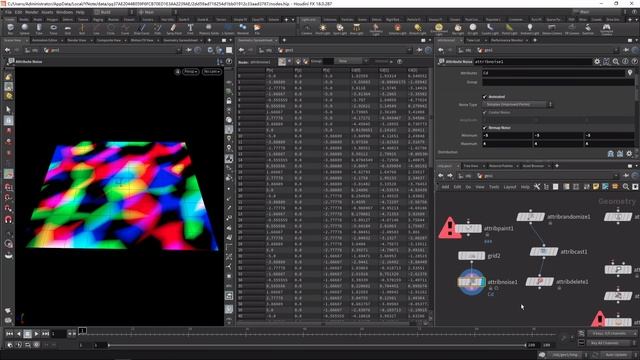The height and width of the screenshot is (360, 640).
Task: Select the File shelf tool
Action: click(x=257, y=29)
